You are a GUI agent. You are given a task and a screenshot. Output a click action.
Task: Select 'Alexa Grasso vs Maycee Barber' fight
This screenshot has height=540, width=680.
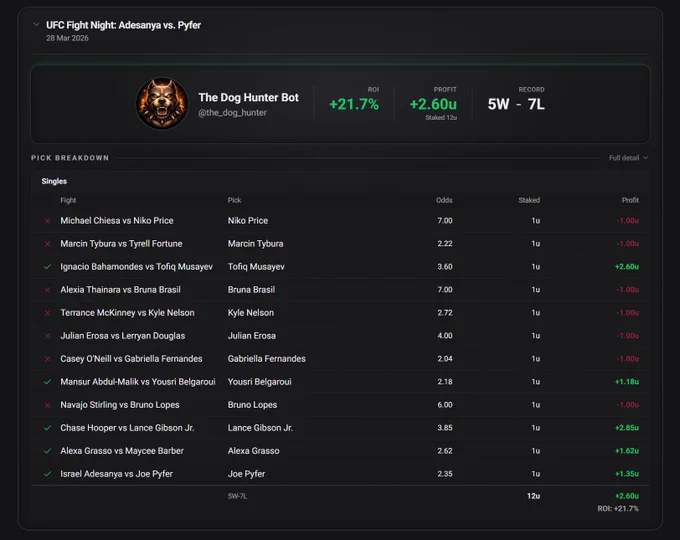point(122,451)
